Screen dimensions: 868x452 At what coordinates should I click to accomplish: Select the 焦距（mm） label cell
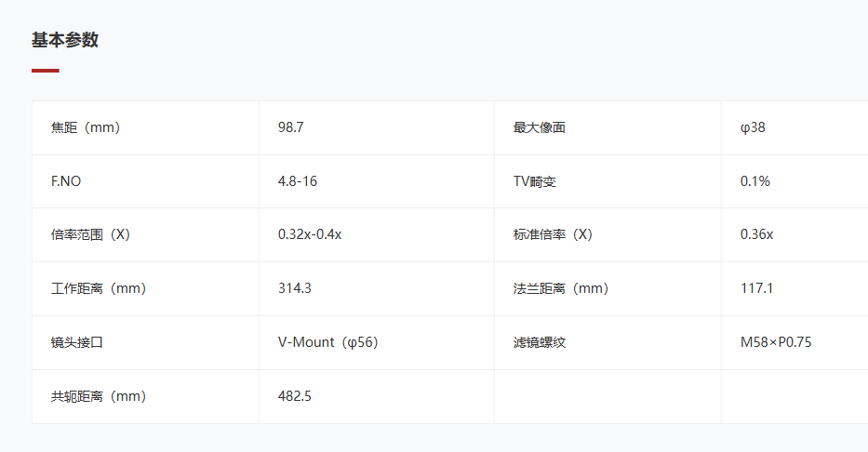pyautogui.click(x=145, y=127)
